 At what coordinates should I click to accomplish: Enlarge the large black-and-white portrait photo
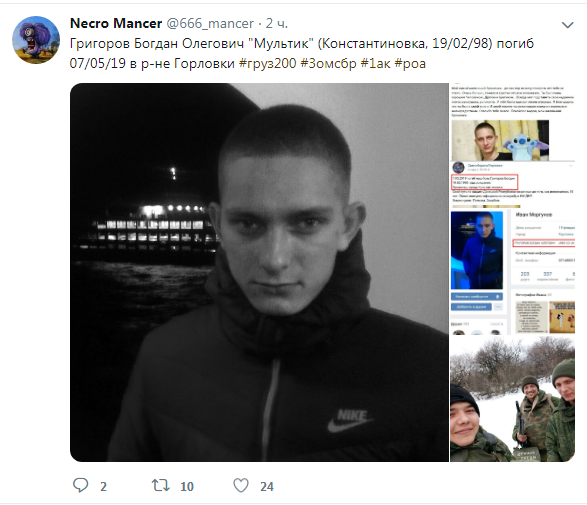coord(259,272)
